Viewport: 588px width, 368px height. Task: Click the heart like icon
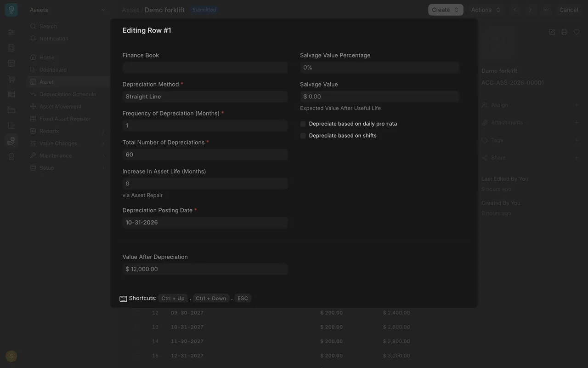pyautogui.click(x=577, y=32)
